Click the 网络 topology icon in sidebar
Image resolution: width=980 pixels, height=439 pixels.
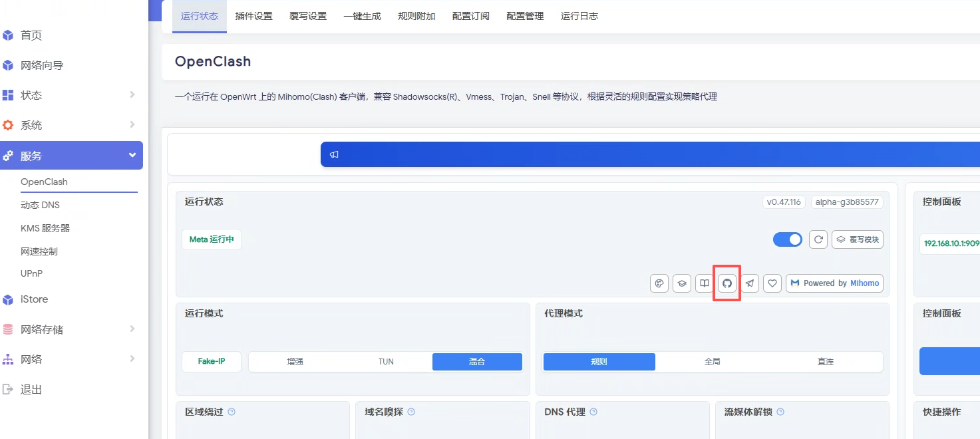point(8,359)
